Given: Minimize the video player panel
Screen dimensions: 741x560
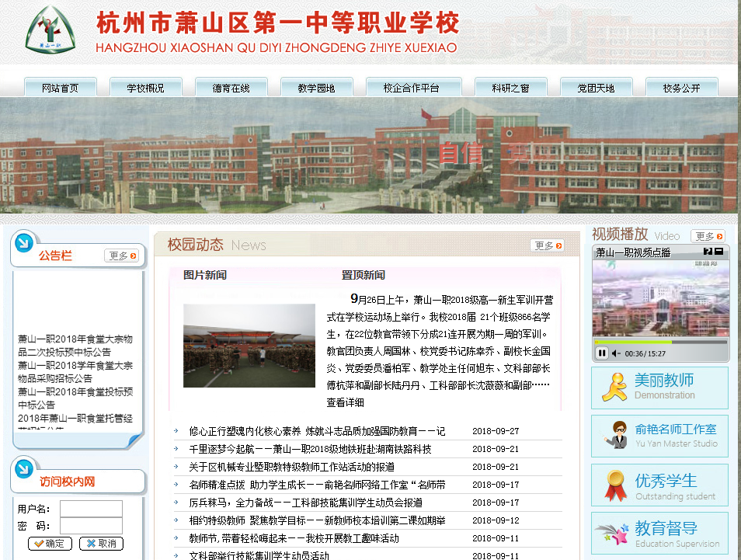Looking at the screenshot, I should [718, 252].
